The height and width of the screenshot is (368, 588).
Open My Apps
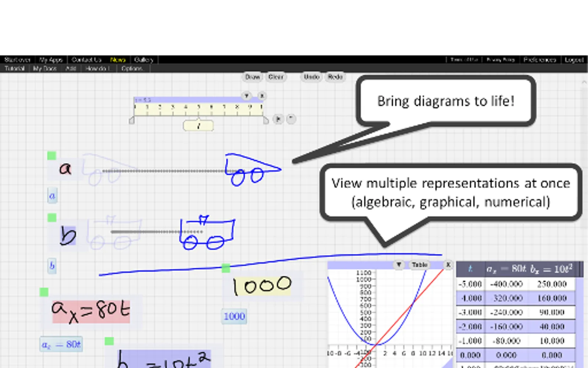pos(51,60)
